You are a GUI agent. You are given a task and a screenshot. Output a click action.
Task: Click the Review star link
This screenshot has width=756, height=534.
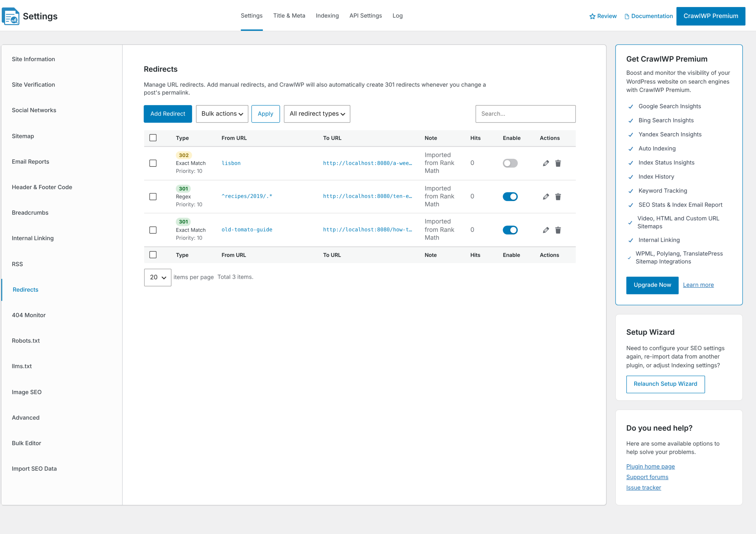[x=602, y=16]
